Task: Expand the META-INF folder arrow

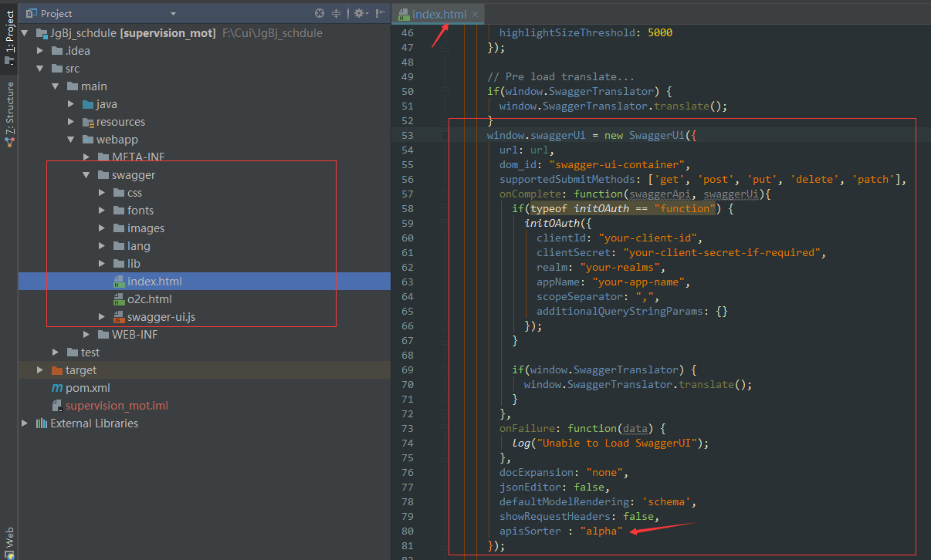Action: point(86,157)
